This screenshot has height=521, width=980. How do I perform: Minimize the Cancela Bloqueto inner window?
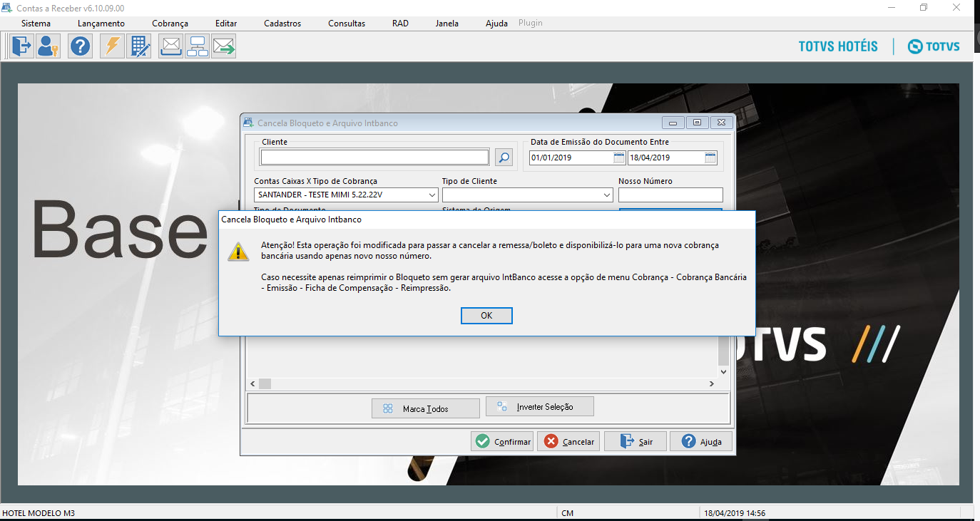click(x=673, y=123)
